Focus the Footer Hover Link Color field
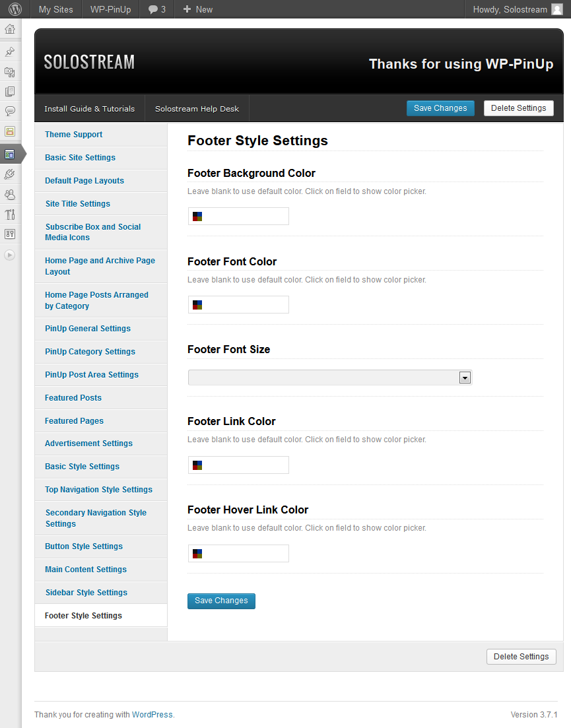 click(x=238, y=554)
